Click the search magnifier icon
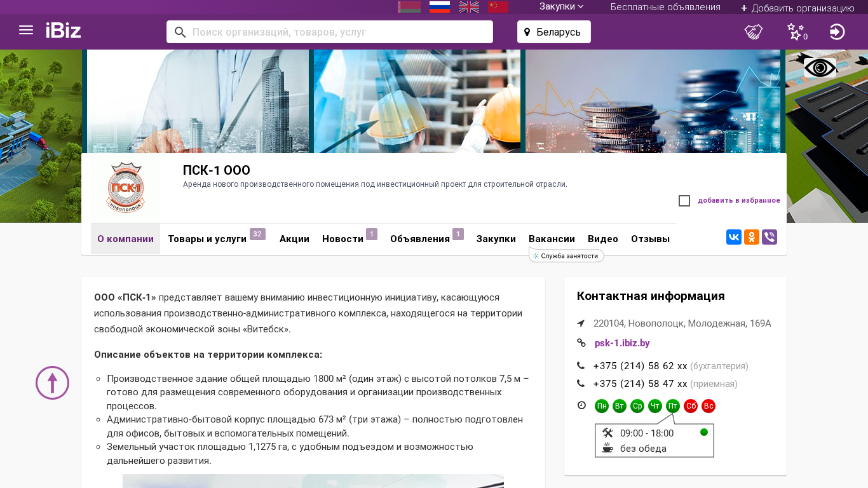This screenshot has height=488, width=868. tap(180, 32)
